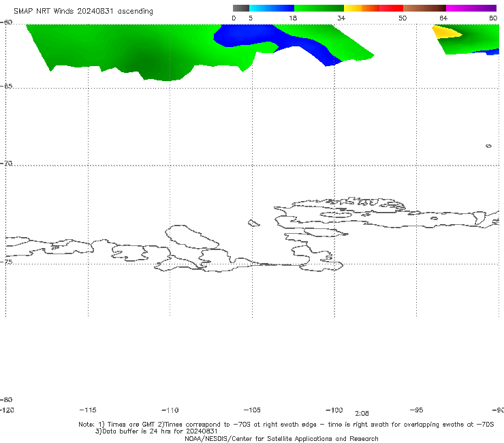Image resolution: width=504 pixels, height=443 pixels.
Task: Click the color bar label '34'
Action: 341,18
